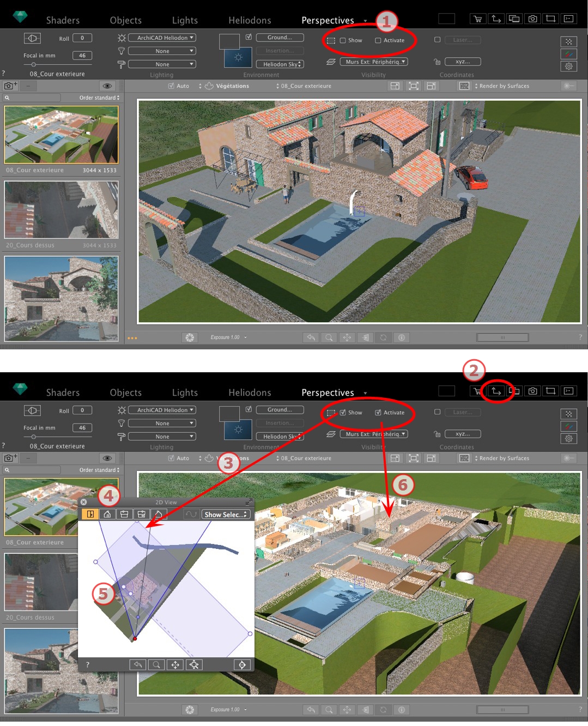588x726 pixels.
Task: Open the Heliodons tab in lower window
Action: coord(250,392)
